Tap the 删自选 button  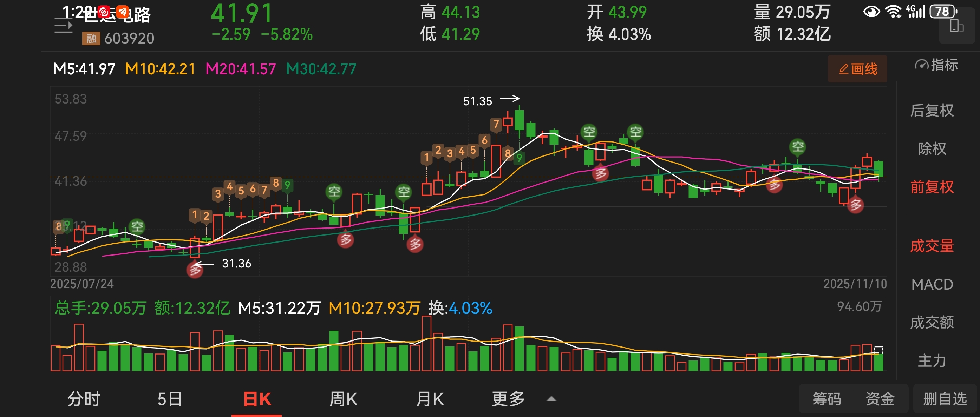[x=945, y=399]
